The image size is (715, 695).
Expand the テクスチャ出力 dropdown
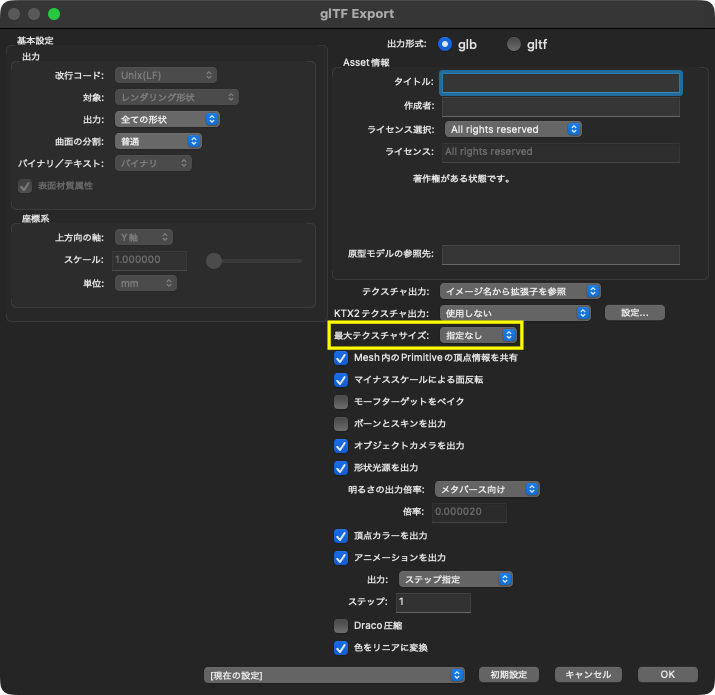click(520, 291)
